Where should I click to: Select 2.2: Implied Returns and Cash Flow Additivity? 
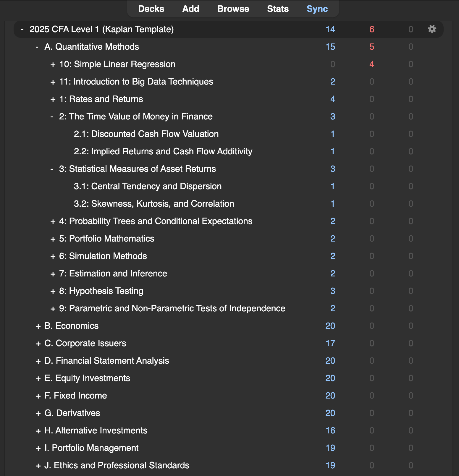click(x=163, y=151)
